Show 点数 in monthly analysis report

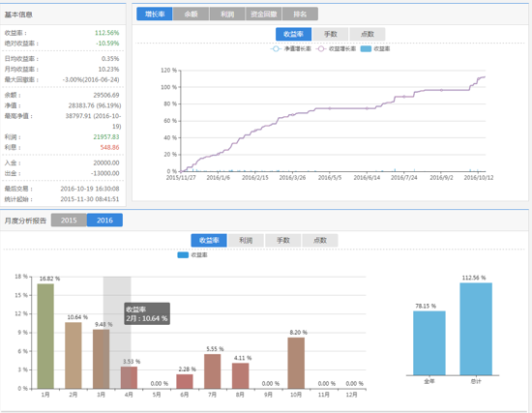(x=320, y=240)
